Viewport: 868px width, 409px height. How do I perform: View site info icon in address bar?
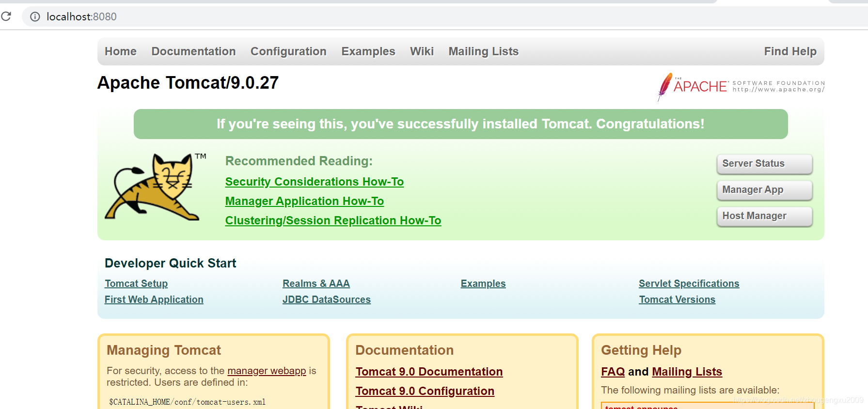pos(35,17)
